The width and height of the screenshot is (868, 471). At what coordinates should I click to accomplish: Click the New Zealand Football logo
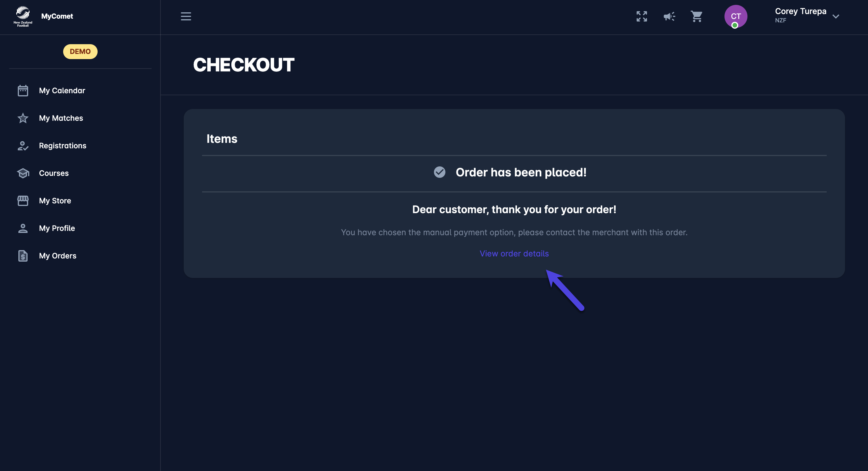click(x=23, y=16)
